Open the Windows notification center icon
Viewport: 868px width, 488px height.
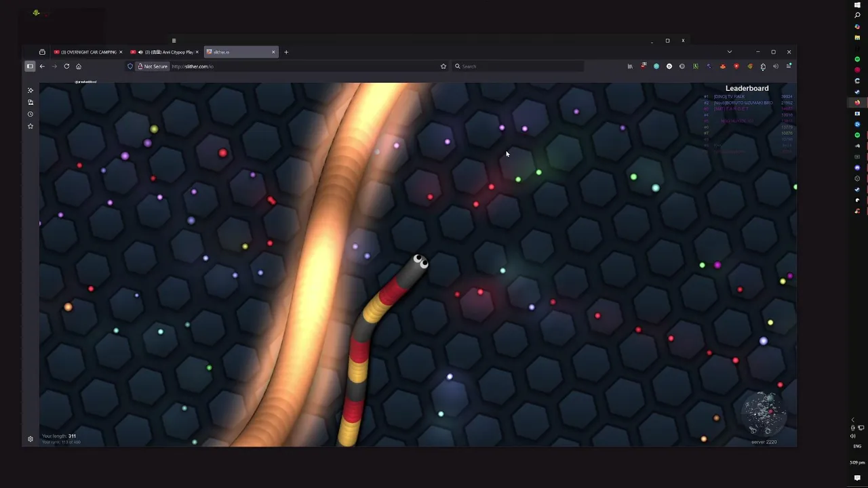coord(857,478)
